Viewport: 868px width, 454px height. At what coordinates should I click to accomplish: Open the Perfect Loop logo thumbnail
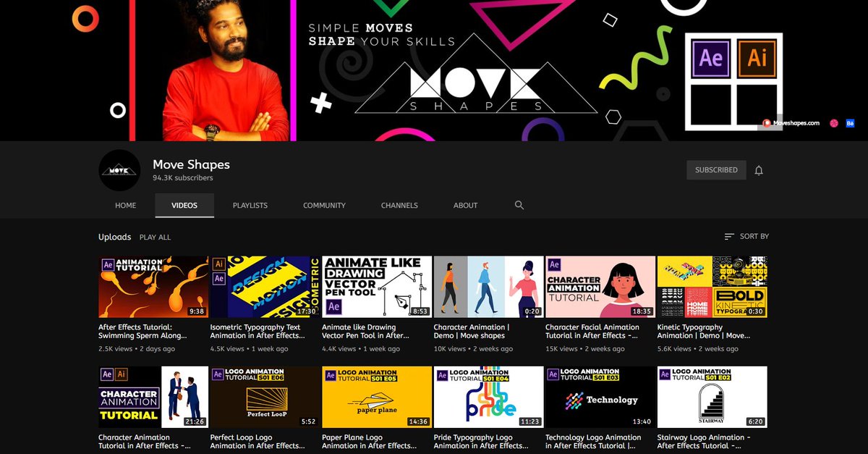(x=265, y=397)
